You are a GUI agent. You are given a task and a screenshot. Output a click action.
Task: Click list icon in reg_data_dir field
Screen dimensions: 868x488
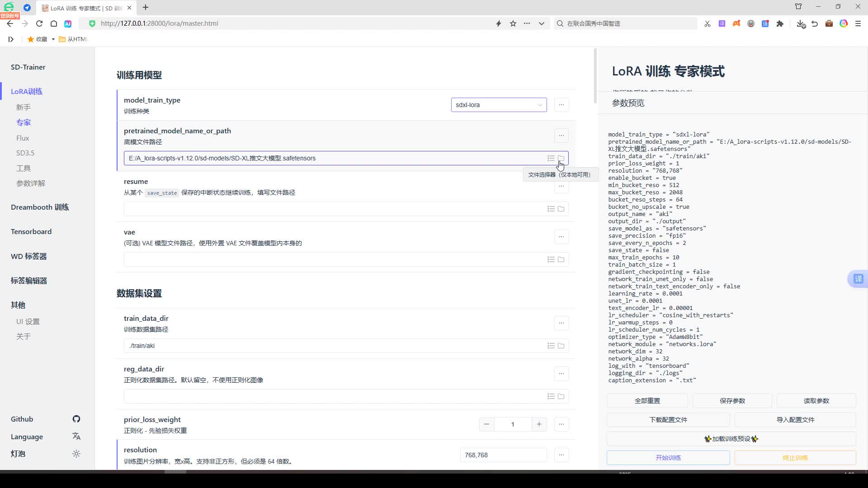point(551,396)
